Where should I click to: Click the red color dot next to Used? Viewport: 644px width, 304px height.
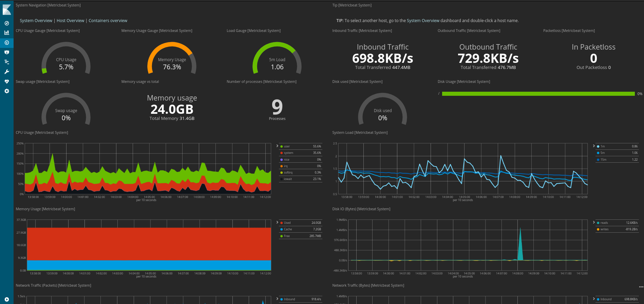pyautogui.click(x=282, y=223)
